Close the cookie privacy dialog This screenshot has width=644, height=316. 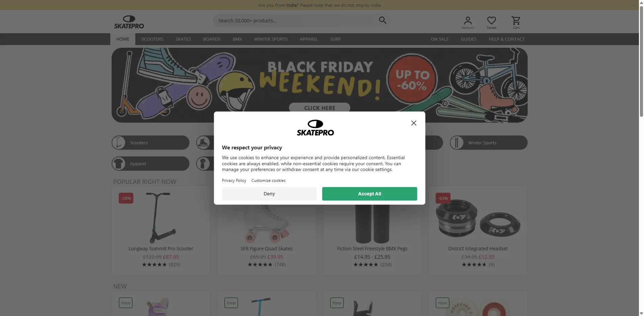(x=413, y=123)
